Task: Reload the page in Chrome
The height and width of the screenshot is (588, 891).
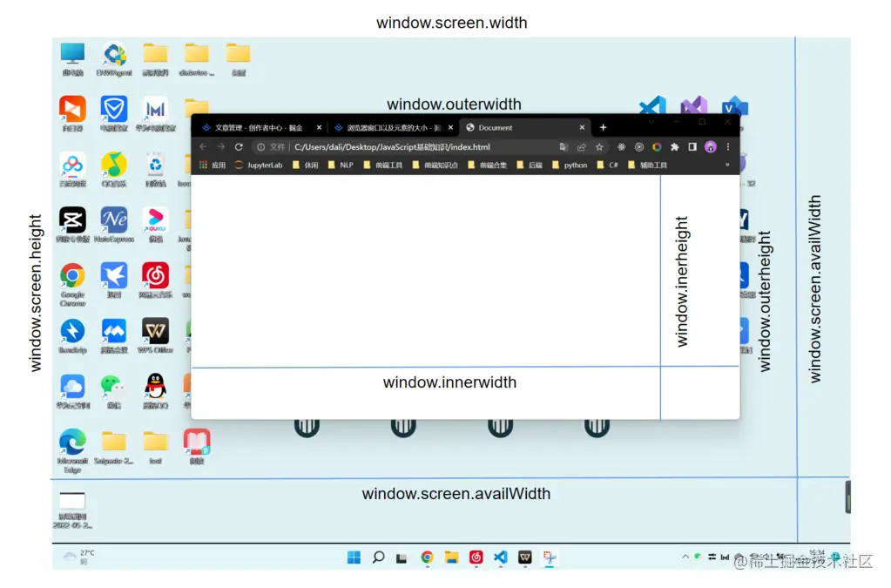Action: click(x=239, y=147)
